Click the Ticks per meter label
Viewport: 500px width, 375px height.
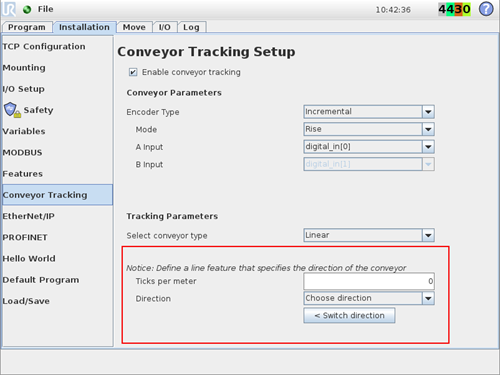coord(166,281)
